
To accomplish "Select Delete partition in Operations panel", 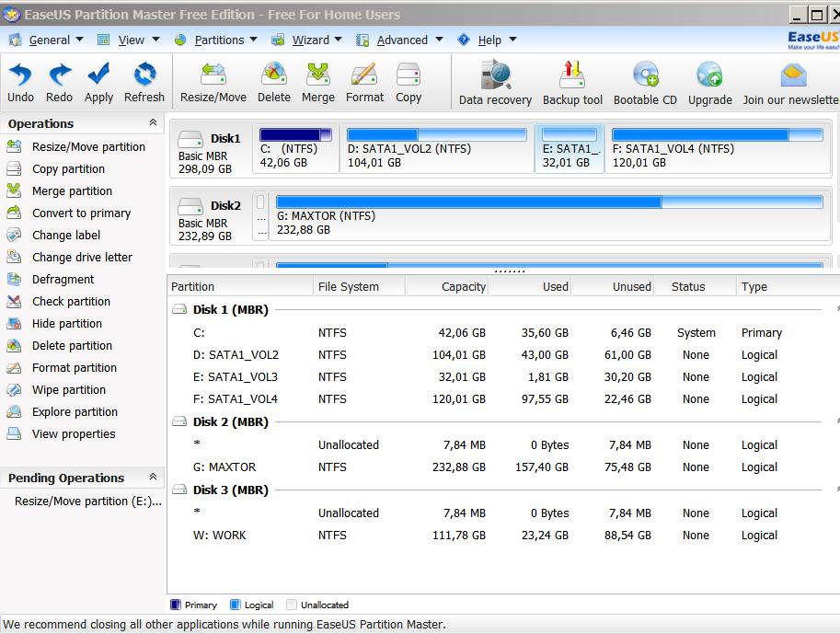I will 60,346.
